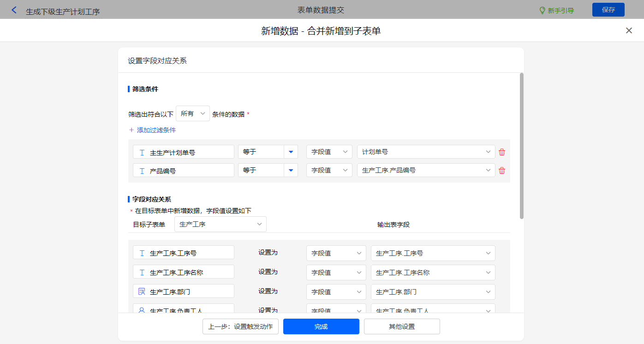Open blue arrow dropdown for 产品编号 operator
Image resolution: width=644 pixels, height=344 pixels.
click(291, 171)
